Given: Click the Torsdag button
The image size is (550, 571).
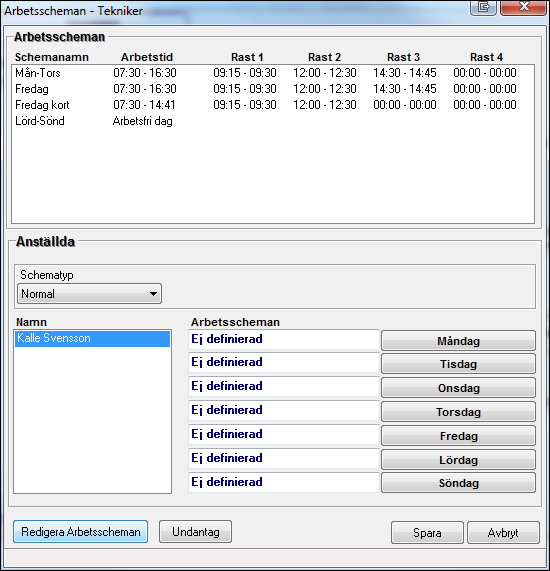Looking at the screenshot, I should pos(458,412).
